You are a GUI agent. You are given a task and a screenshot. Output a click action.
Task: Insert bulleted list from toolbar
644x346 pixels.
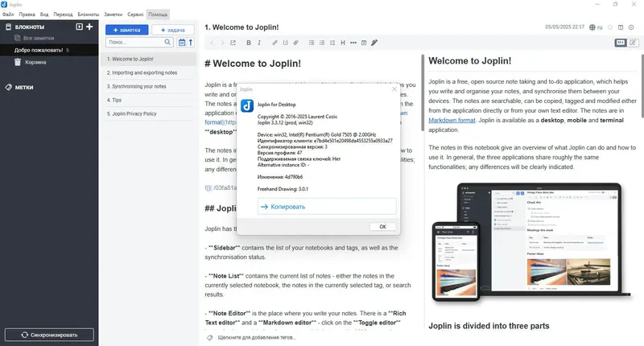click(312, 43)
